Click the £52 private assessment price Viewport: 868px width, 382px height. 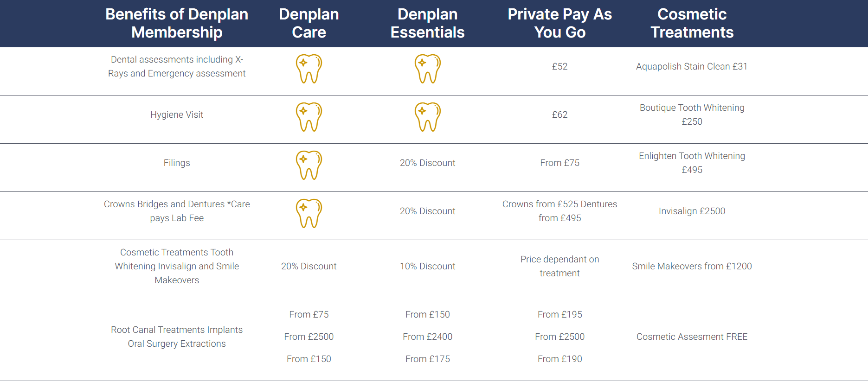(560, 66)
